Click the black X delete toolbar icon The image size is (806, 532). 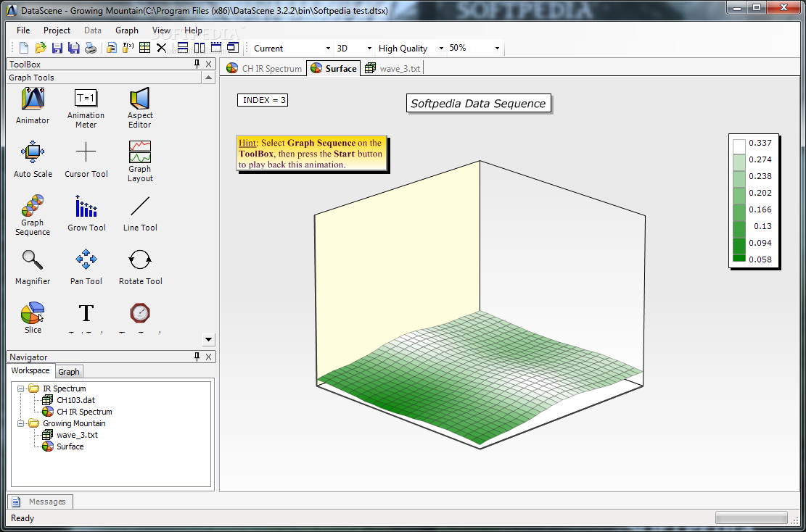[x=161, y=49]
